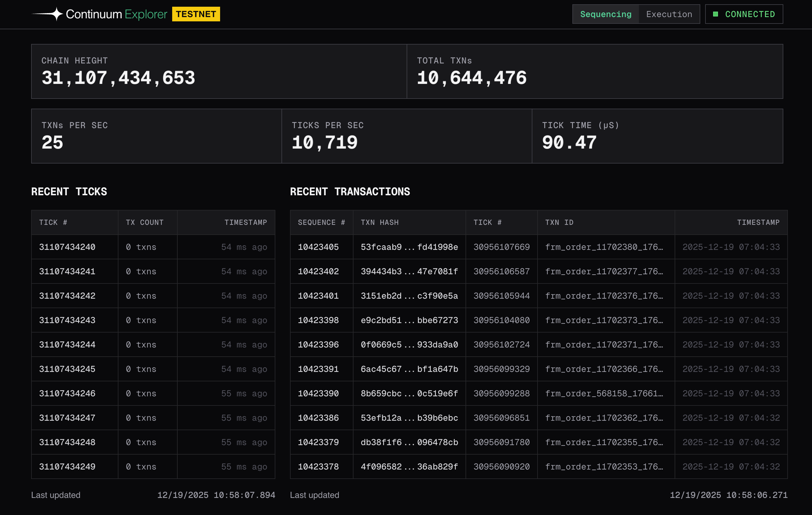Image resolution: width=812 pixels, height=515 pixels.
Task: Click the SEQUENCE # column header
Action: pos(321,222)
